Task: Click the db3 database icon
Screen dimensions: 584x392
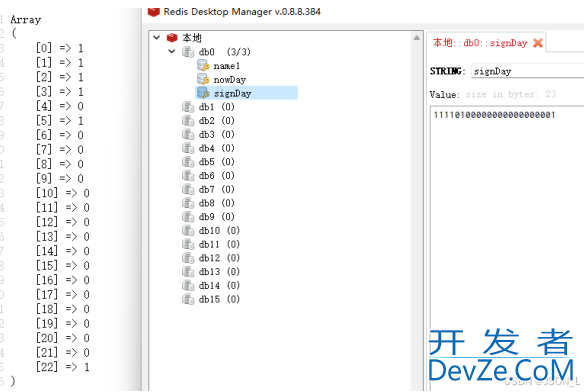Action: 188,135
